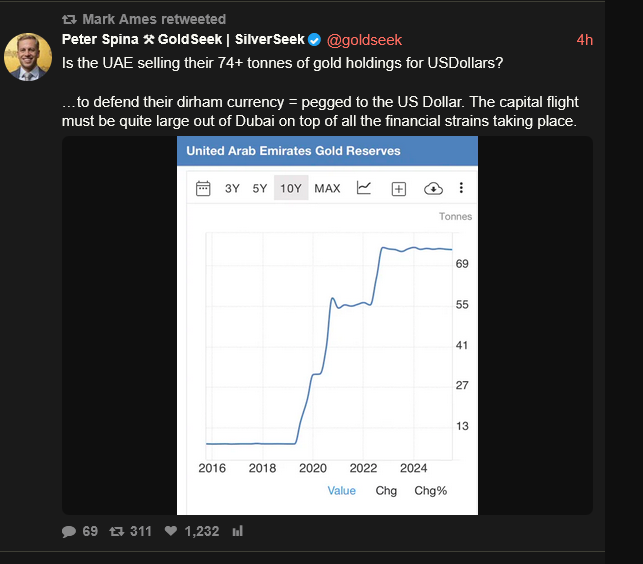
Task: Switch to the Chg tab
Action: click(386, 491)
